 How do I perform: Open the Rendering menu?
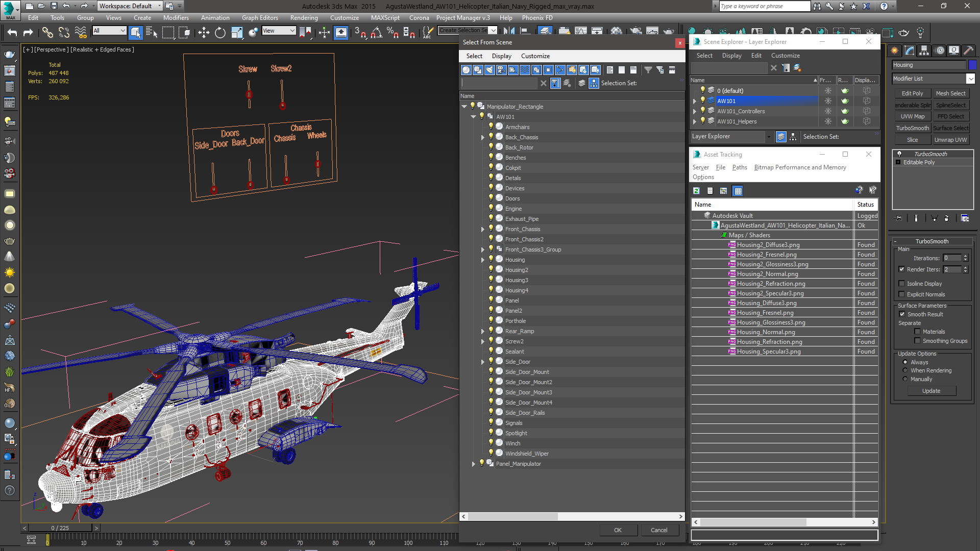point(304,17)
